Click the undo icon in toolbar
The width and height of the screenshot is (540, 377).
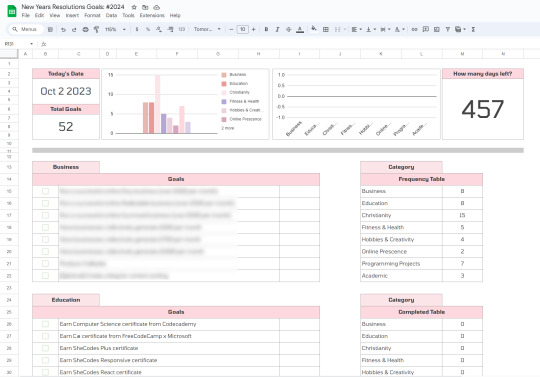(63, 30)
